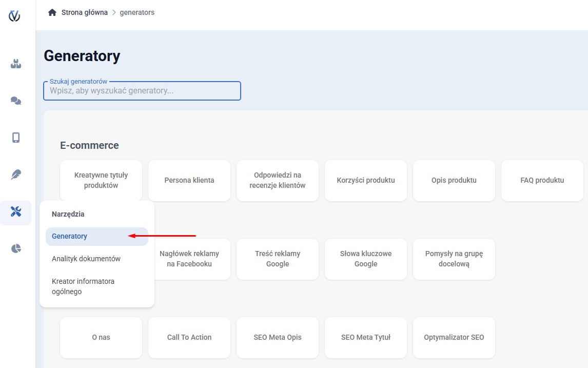Open the Optymalizator SEO generator

(x=454, y=338)
